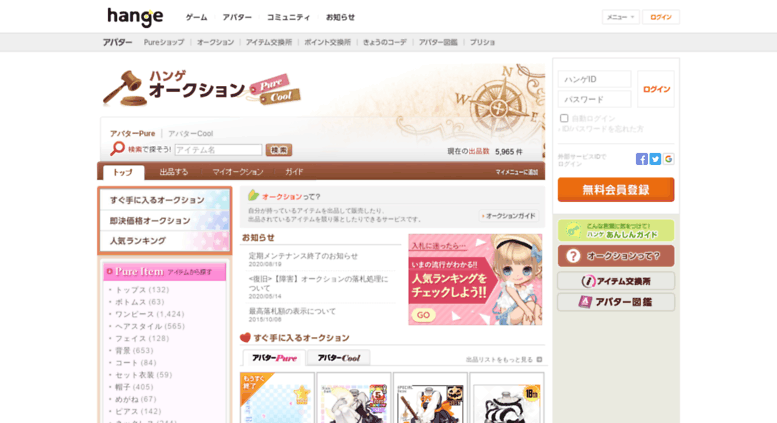
Task: Open the あんしんガイド banner
Action: pyautogui.click(x=616, y=230)
